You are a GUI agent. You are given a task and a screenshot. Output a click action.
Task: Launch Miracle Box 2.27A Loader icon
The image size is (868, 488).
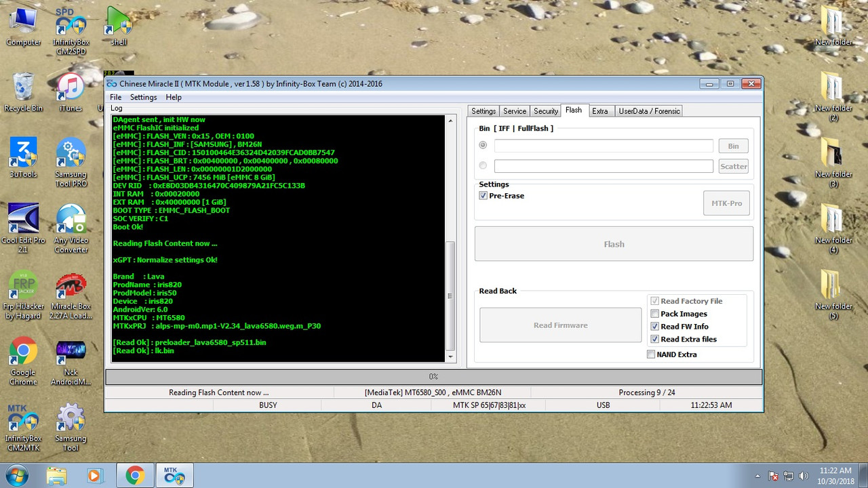point(71,295)
